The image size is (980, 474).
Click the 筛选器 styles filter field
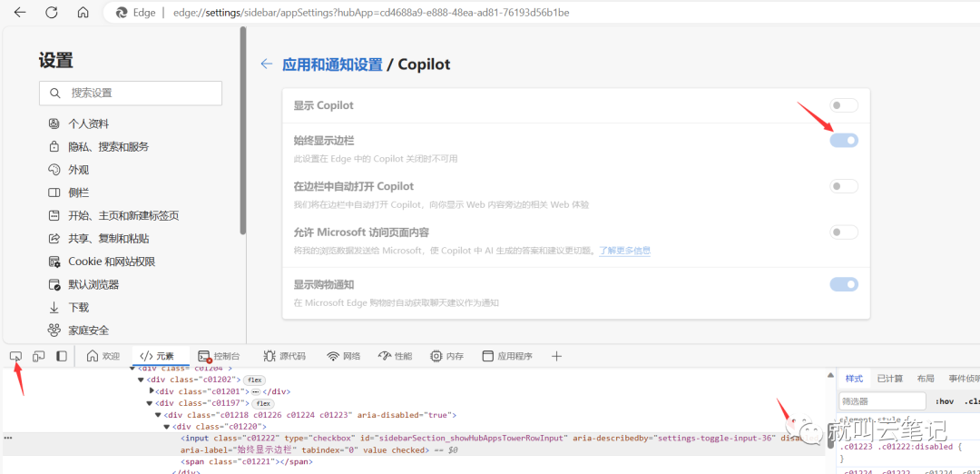[x=882, y=401]
